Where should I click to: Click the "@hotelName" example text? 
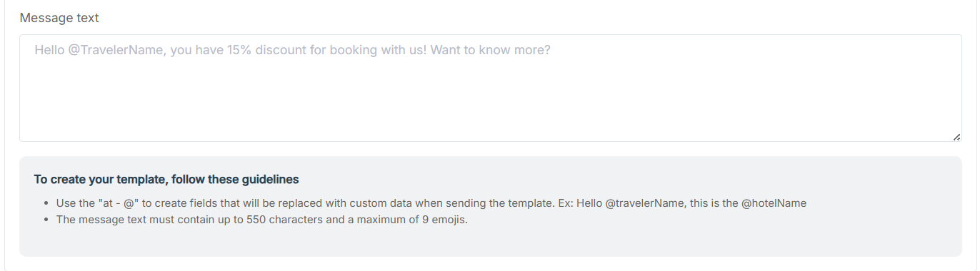774,203
